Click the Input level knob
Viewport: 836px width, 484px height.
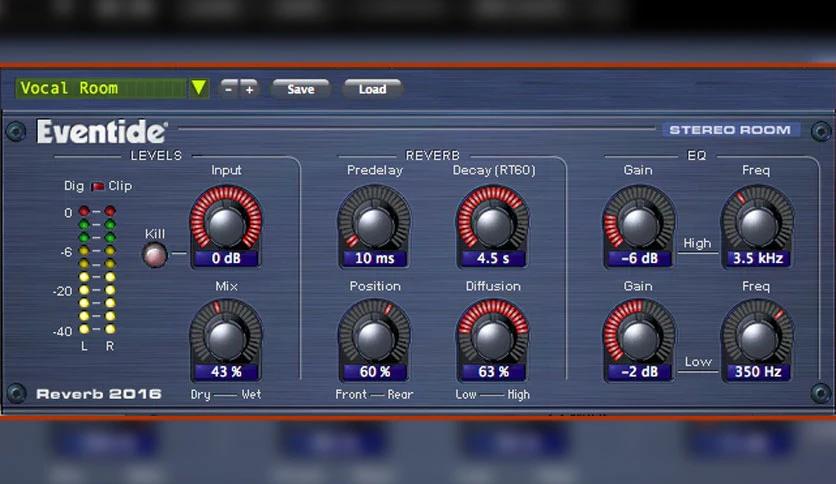pyautogui.click(x=226, y=225)
